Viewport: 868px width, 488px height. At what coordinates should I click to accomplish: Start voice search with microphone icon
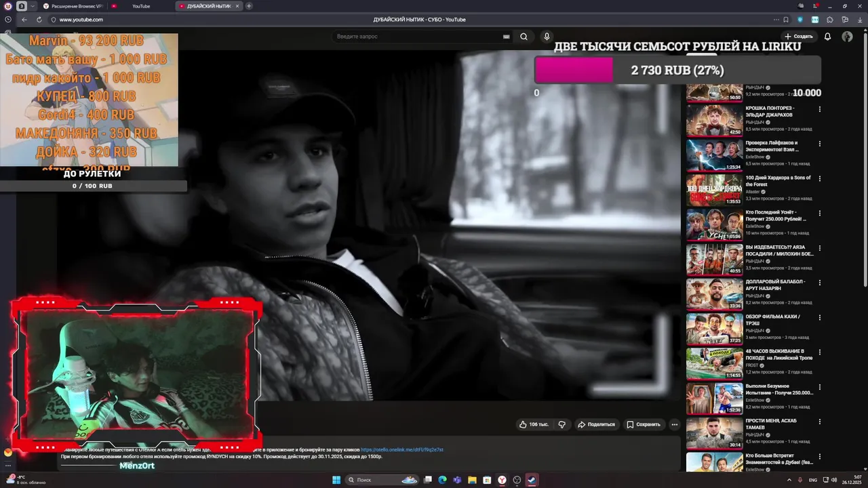point(547,37)
